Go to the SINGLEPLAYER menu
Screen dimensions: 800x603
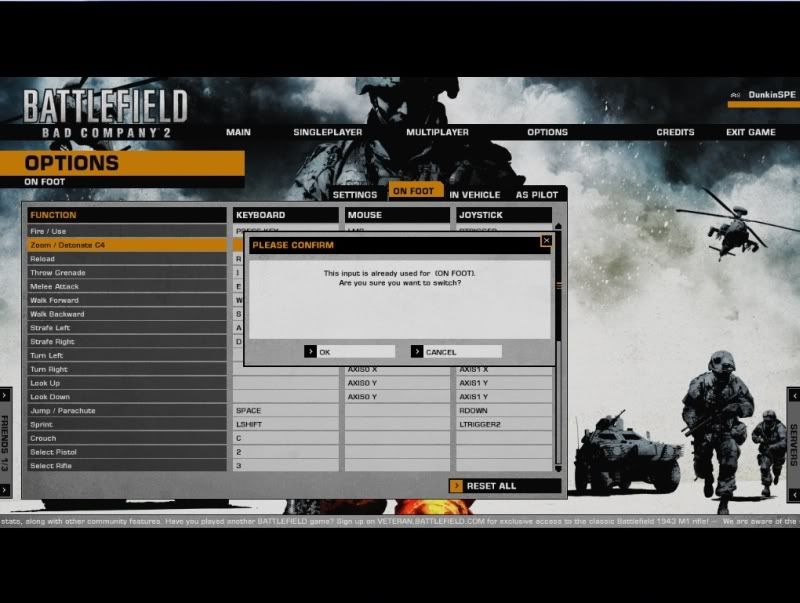point(328,132)
